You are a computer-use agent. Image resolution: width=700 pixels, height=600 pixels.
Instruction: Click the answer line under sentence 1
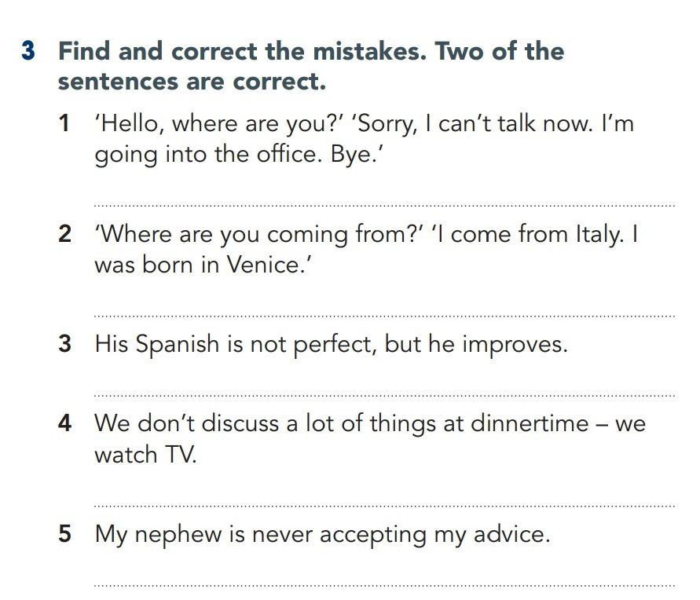384,206
